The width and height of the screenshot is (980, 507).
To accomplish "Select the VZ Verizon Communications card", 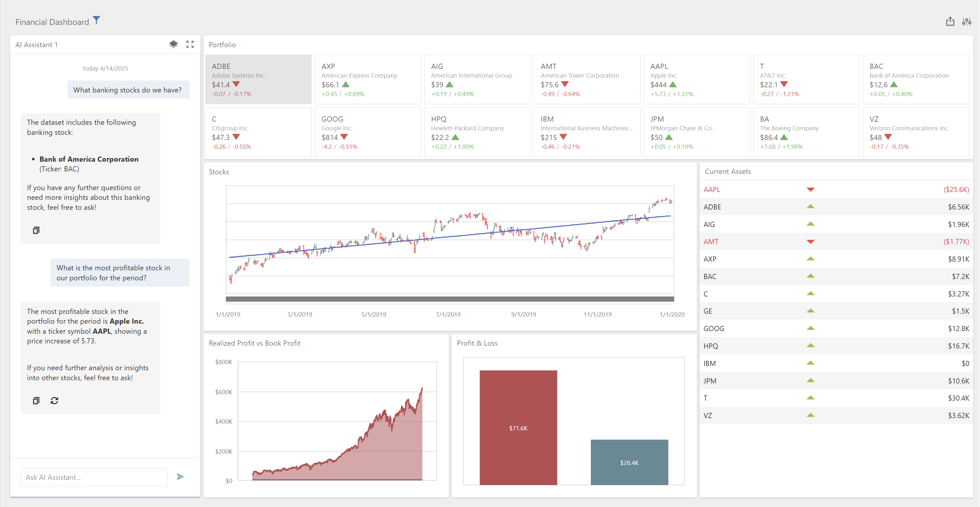I will pos(916,132).
